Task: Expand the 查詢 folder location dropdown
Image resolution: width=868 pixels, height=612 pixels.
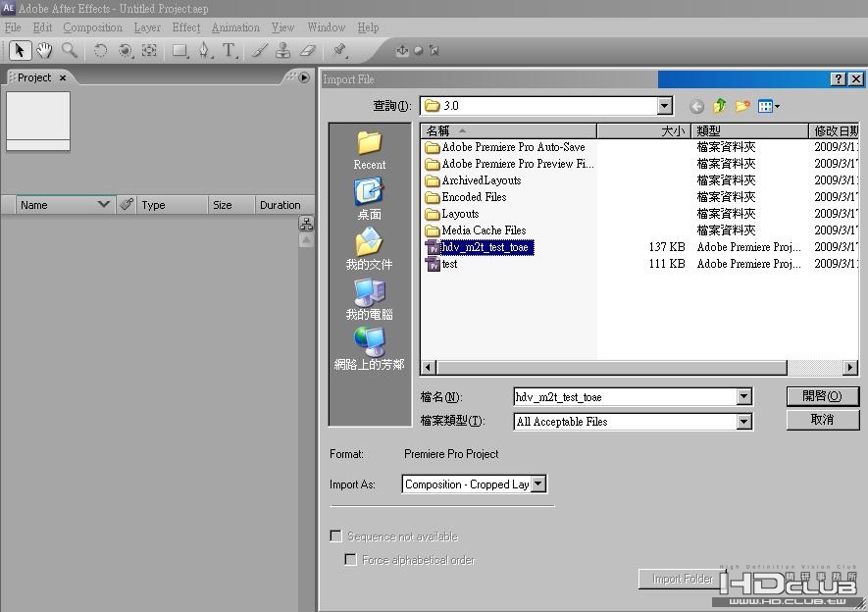Action: tap(665, 106)
